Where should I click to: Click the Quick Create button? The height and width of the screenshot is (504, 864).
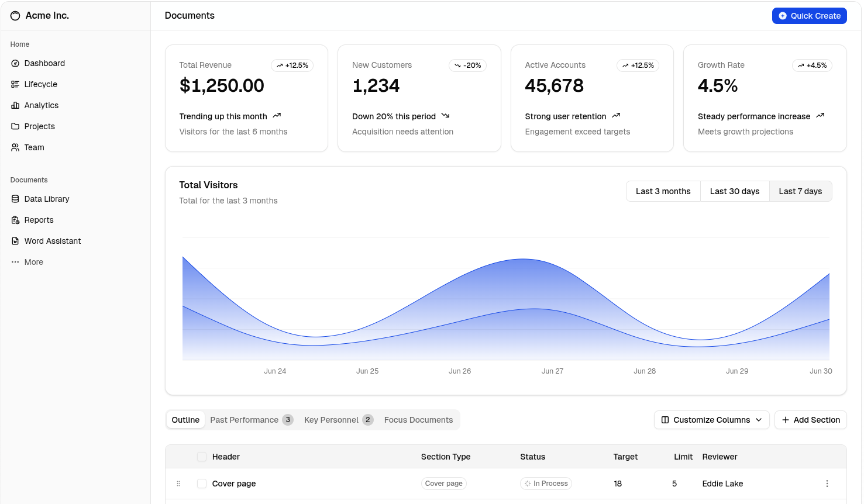point(809,16)
